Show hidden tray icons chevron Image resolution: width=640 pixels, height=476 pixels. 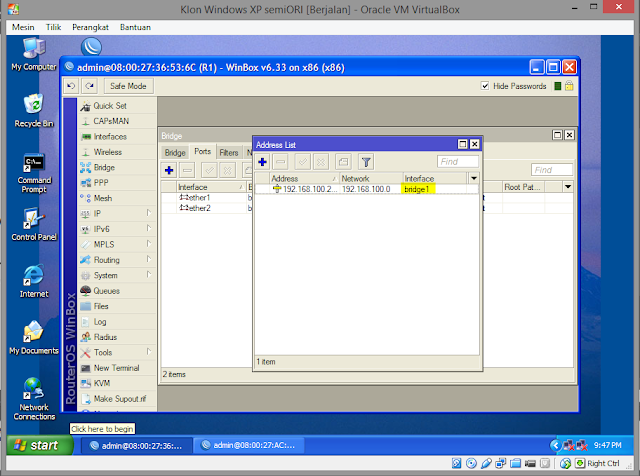click(x=555, y=445)
